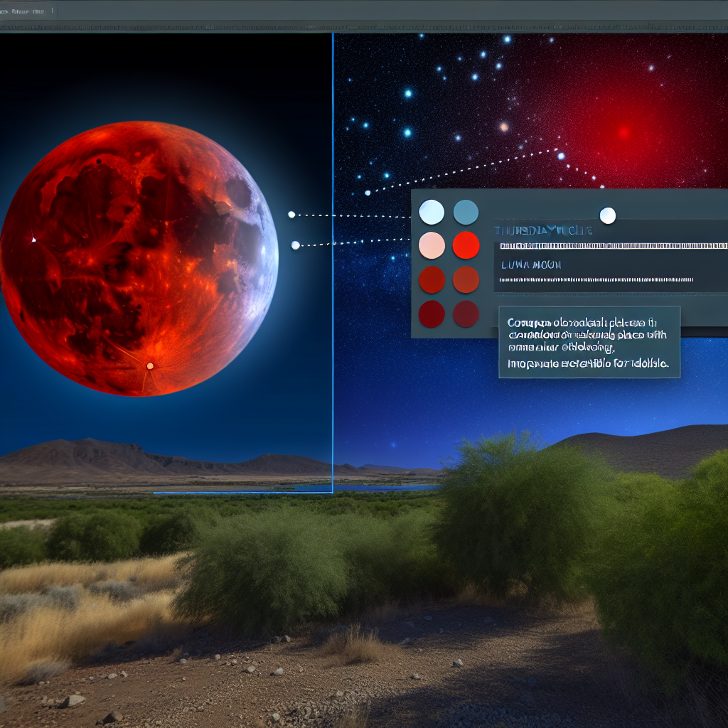The width and height of the screenshot is (728, 728).
Task: Select the steel blue color swatch
Action: [x=466, y=212]
